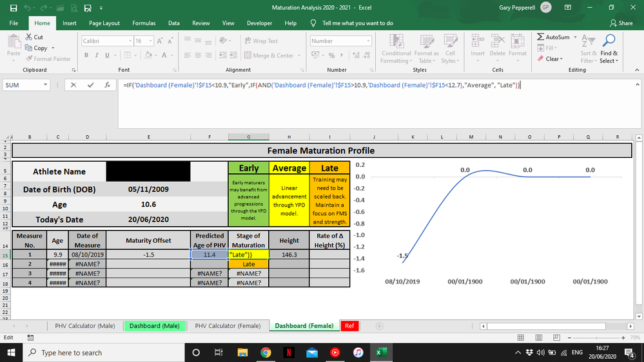The width and height of the screenshot is (644, 362).
Task: Switch to the Developer ribbon tab
Action: [259, 23]
